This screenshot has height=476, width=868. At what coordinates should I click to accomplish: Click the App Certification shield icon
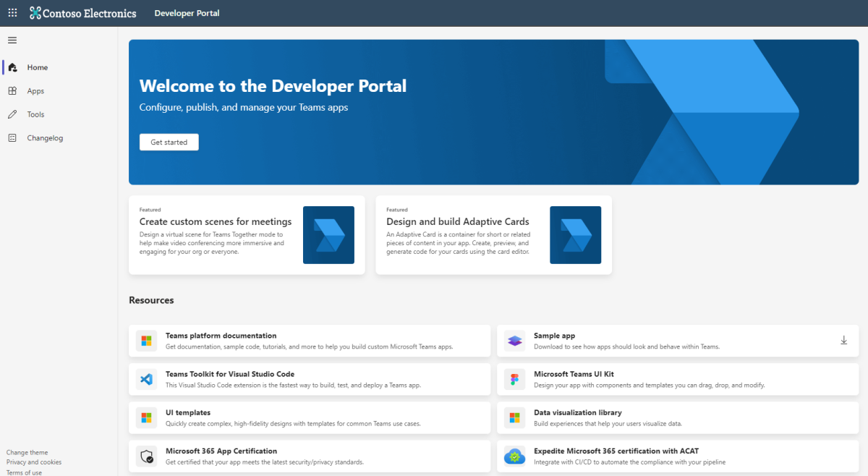pos(146,456)
